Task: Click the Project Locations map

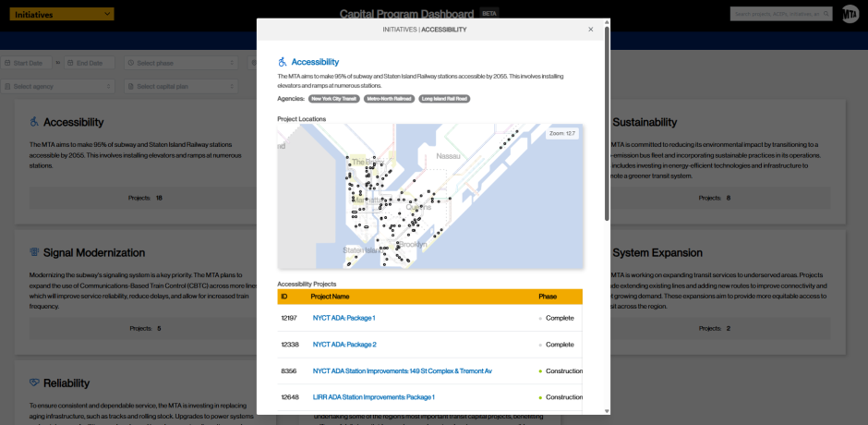Action: (x=430, y=196)
